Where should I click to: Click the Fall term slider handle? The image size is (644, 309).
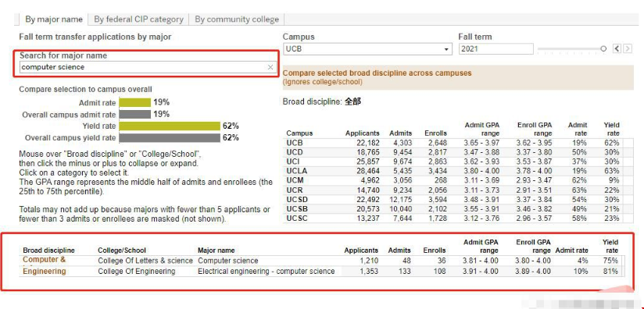(603, 48)
